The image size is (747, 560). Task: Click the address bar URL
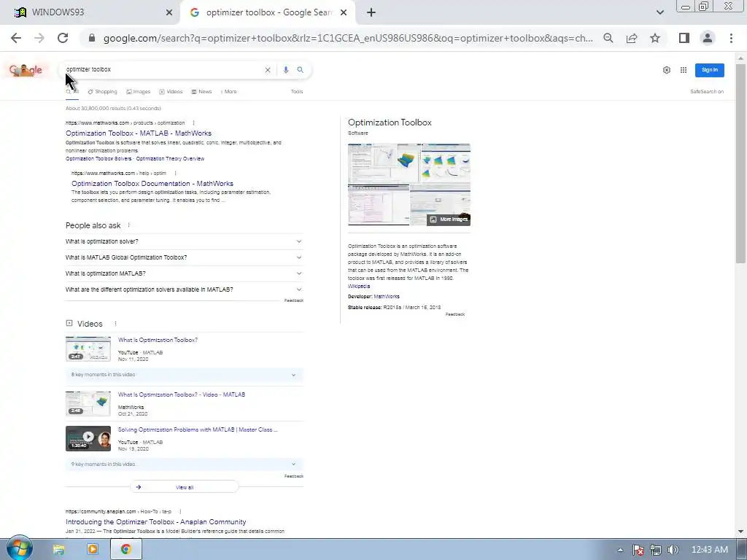point(348,38)
